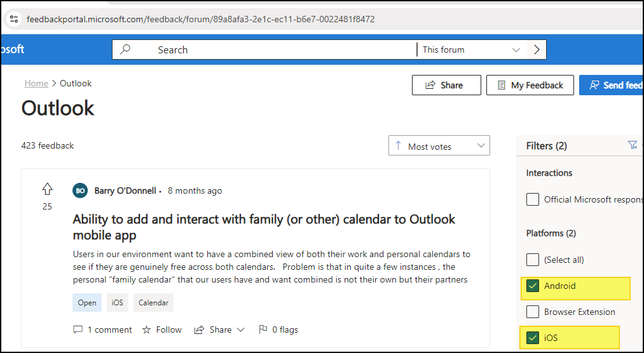Click the site info icon in address bar
644x353 pixels.
14,19
